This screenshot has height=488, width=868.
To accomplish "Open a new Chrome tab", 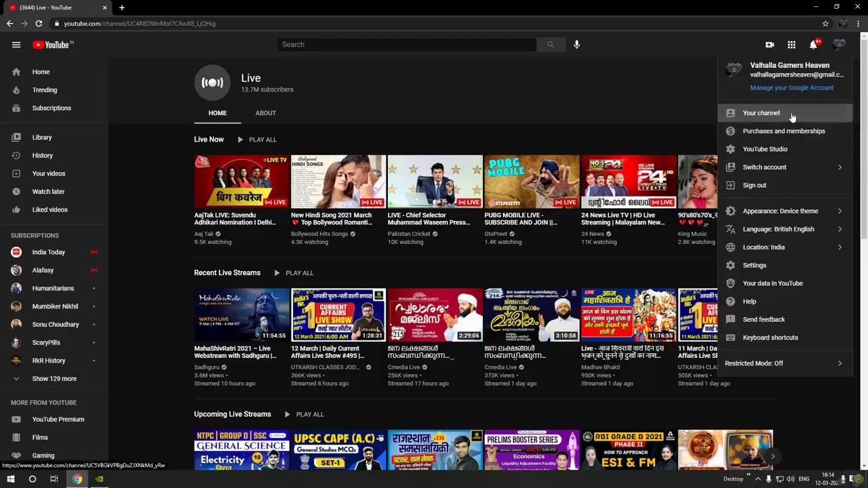I will click(122, 7).
